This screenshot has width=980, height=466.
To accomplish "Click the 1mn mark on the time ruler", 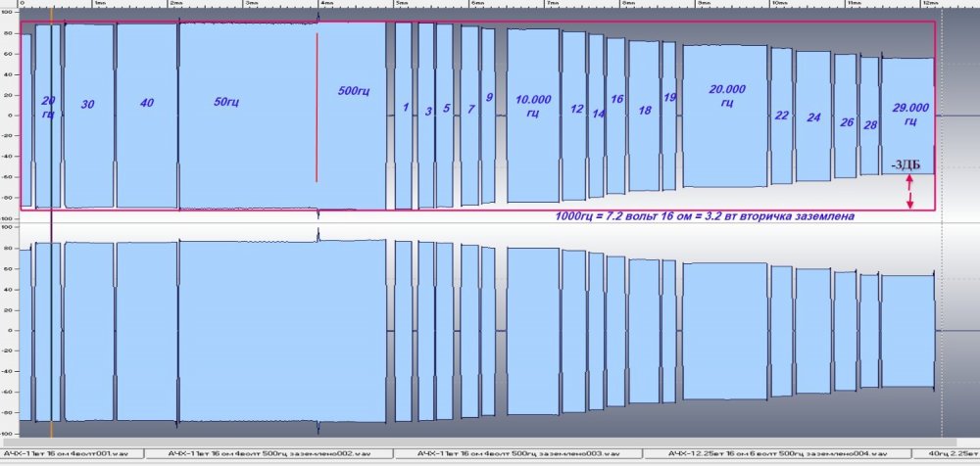I will [x=98, y=4].
